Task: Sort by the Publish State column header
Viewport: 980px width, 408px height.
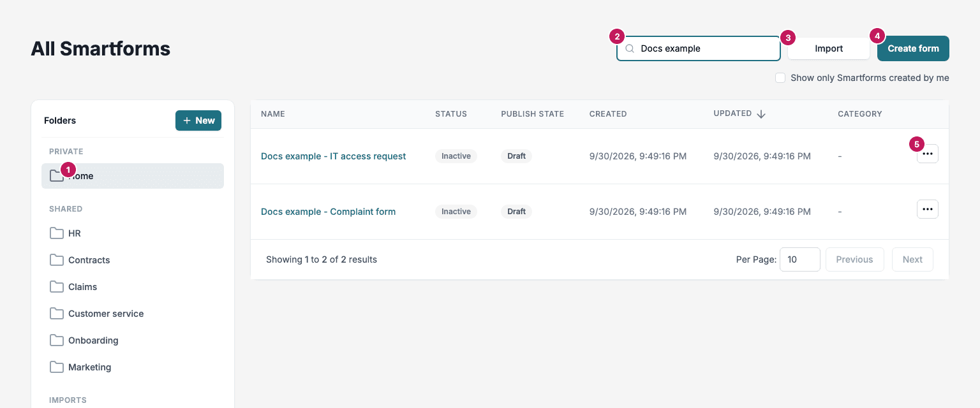Action: (x=533, y=114)
